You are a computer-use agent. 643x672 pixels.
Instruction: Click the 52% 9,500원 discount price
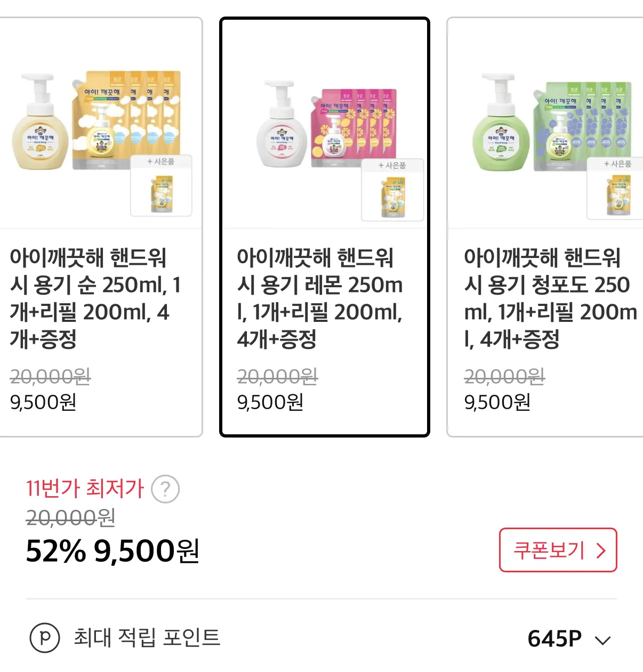click(x=112, y=551)
